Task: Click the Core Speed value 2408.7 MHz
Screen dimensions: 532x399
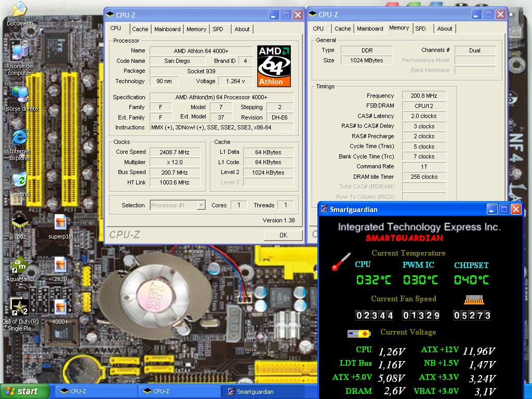Action: click(x=175, y=152)
